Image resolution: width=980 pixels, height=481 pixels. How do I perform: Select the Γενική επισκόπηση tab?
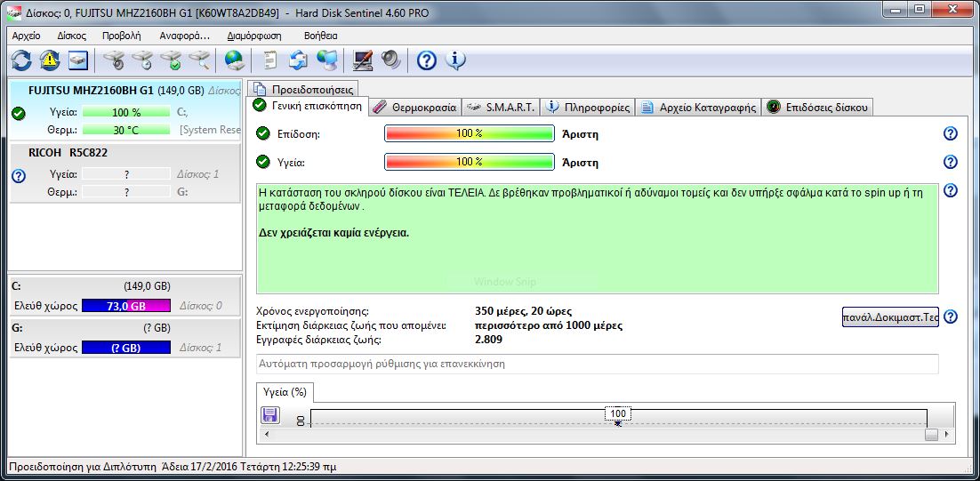pos(308,106)
